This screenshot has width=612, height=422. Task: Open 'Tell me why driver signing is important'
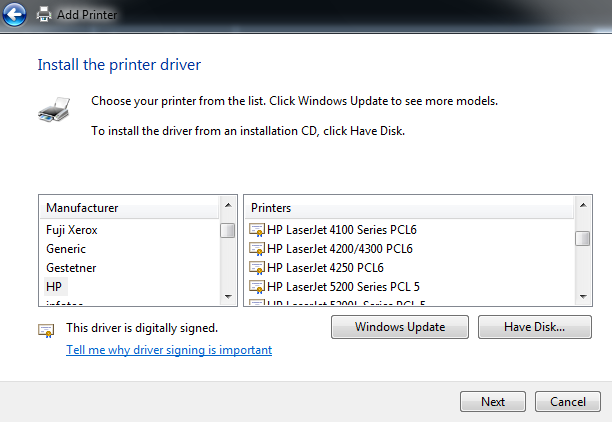169,350
